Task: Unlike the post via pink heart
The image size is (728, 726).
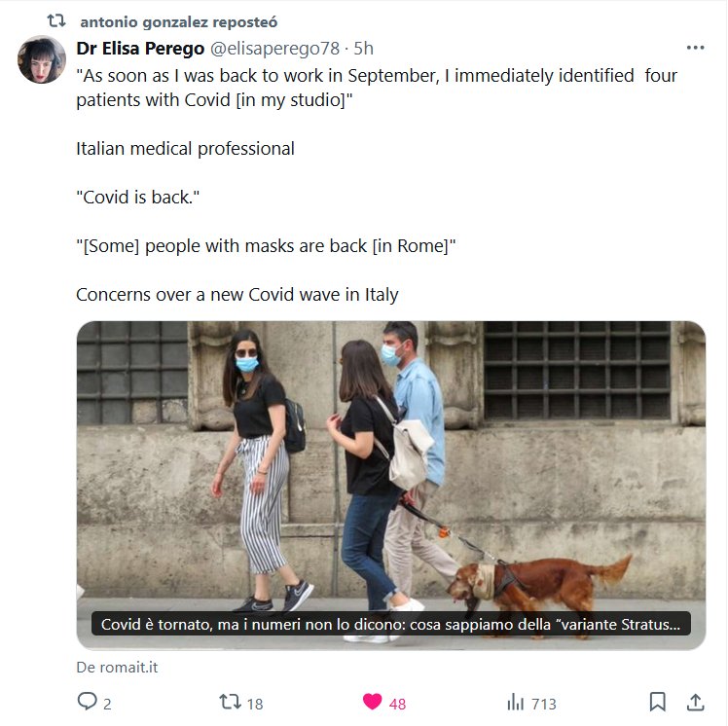Action: pos(372,702)
